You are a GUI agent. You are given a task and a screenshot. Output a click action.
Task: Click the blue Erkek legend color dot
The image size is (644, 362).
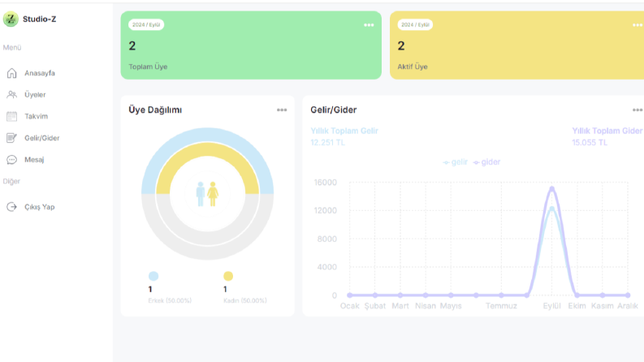click(153, 276)
